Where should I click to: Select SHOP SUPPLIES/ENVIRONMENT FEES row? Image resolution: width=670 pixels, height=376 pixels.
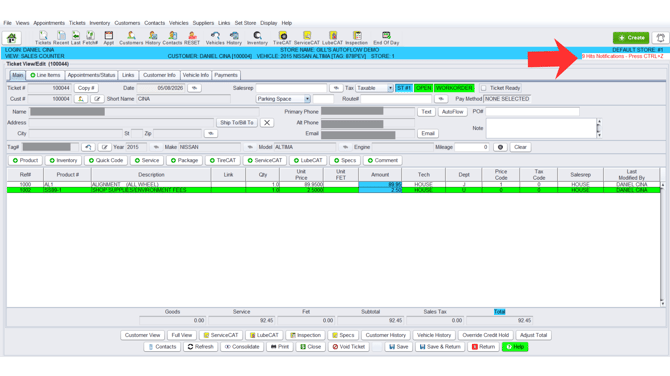333,190
